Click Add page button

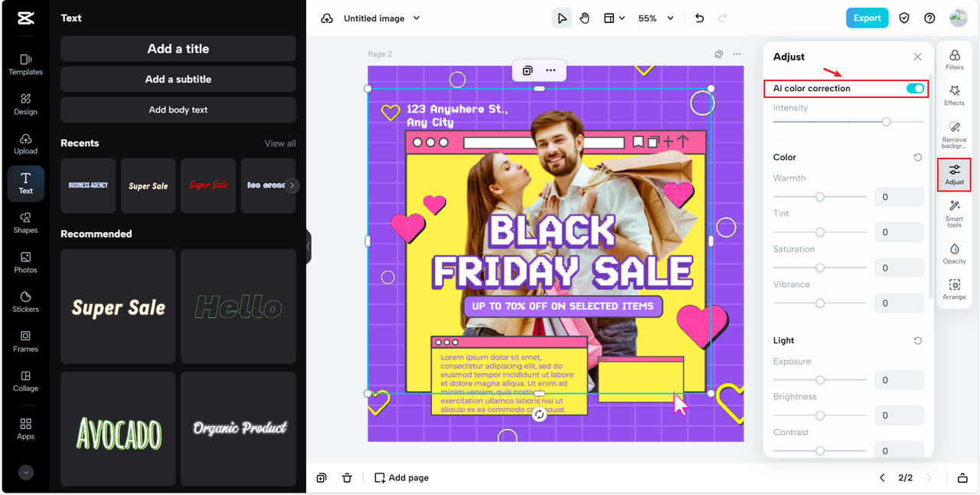(401, 477)
